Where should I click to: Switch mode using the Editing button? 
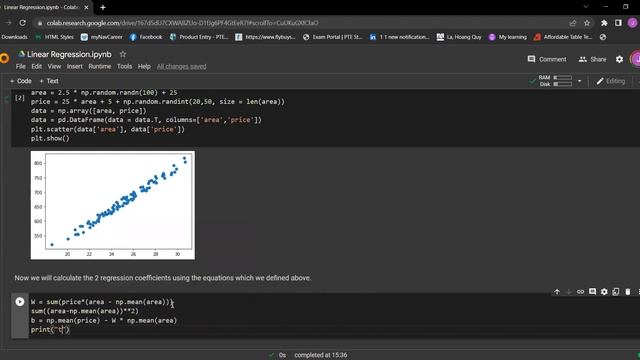coord(611,81)
